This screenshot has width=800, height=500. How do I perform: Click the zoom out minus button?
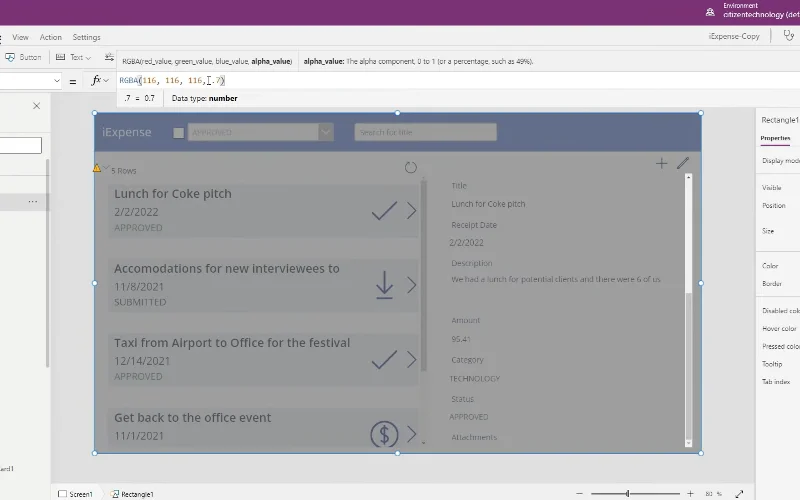579,493
